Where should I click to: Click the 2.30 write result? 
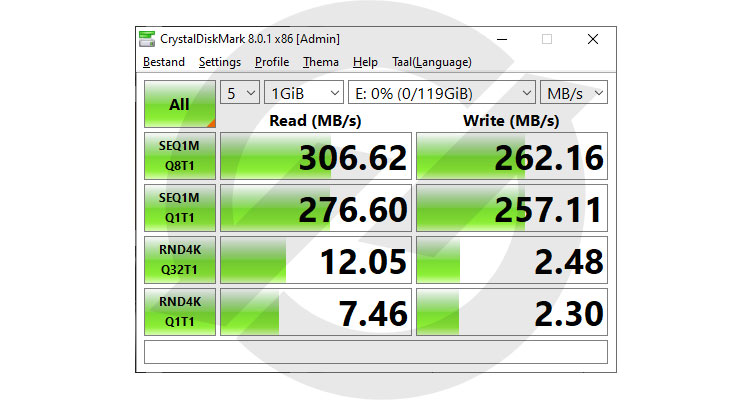tap(512, 312)
